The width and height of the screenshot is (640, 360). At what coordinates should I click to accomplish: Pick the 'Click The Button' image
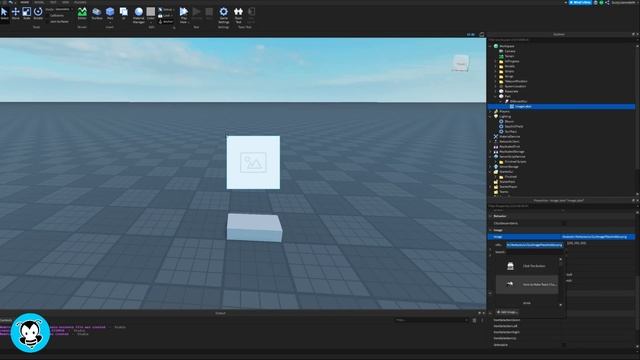pyautogui.click(x=527, y=266)
